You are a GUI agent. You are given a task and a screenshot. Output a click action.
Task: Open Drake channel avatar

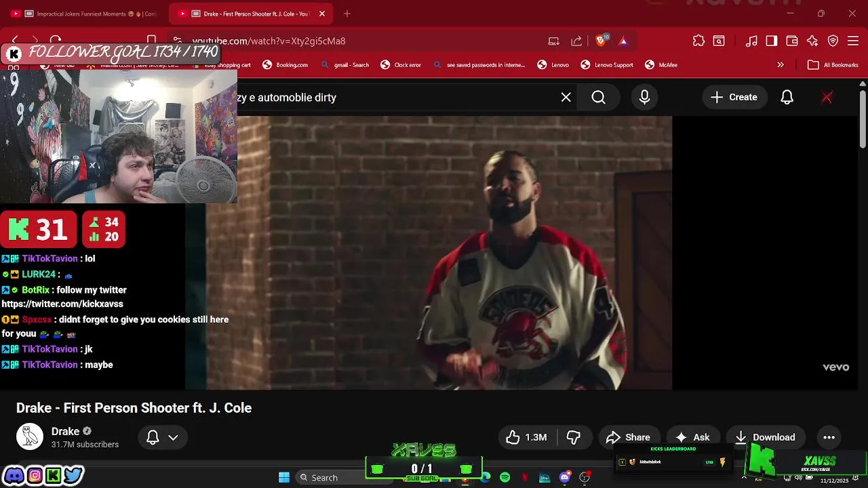[x=30, y=437]
